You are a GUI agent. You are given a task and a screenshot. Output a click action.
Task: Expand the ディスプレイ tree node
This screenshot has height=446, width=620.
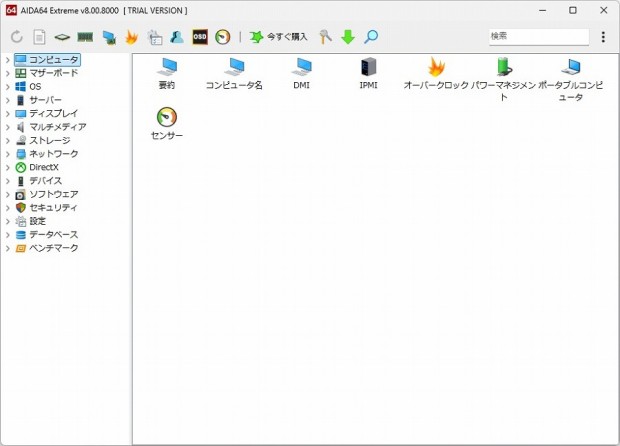pyautogui.click(x=8, y=113)
